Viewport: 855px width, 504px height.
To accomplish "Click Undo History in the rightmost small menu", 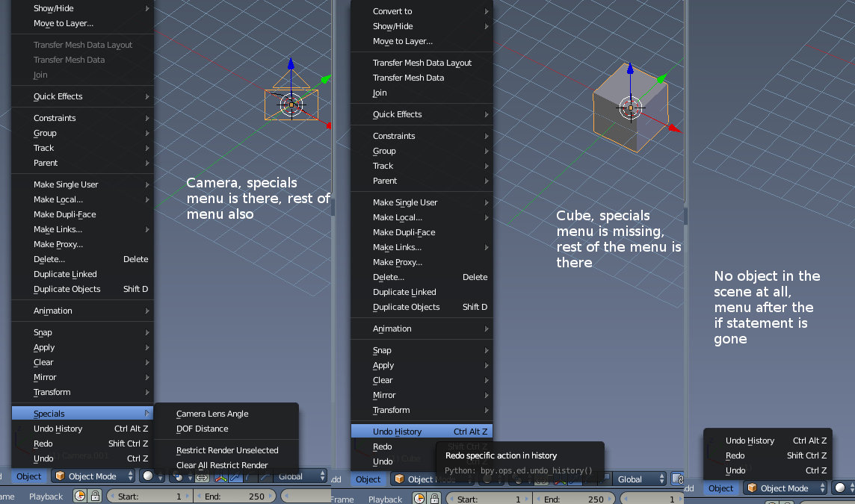I will pyautogui.click(x=750, y=441).
